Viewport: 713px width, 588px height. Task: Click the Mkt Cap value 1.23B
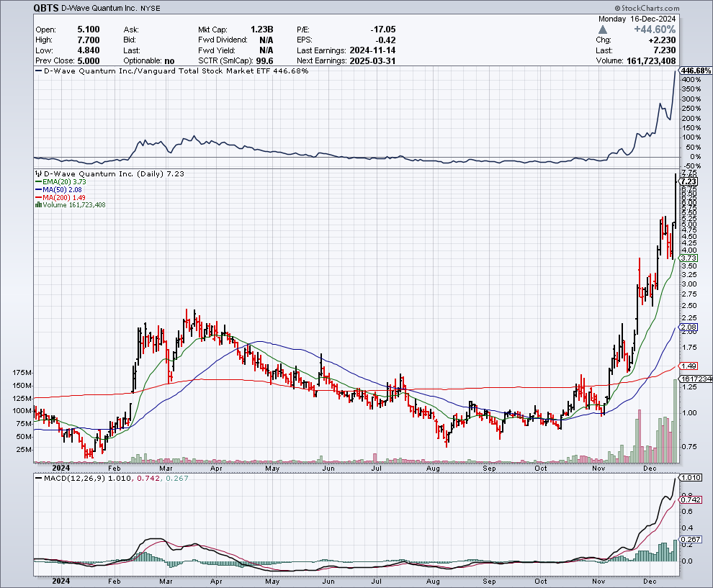[262, 30]
